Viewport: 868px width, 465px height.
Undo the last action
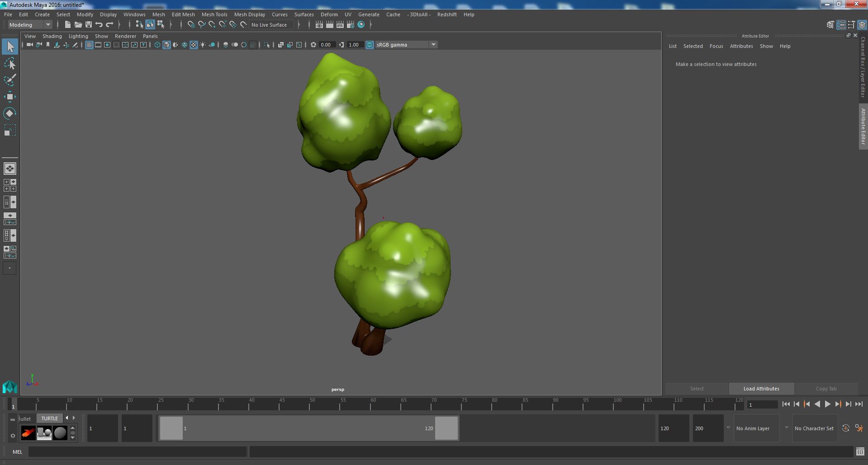(99, 25)
